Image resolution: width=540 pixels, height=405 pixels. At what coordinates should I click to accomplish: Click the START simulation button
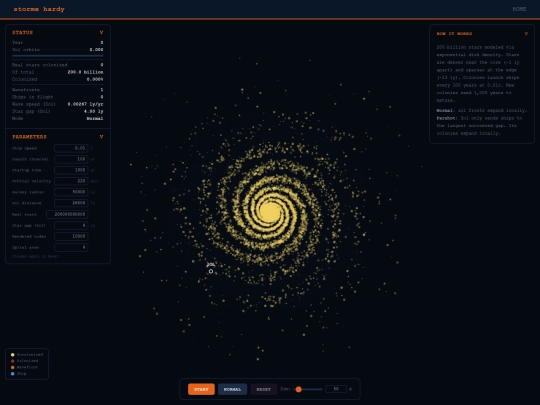[201, 389]
